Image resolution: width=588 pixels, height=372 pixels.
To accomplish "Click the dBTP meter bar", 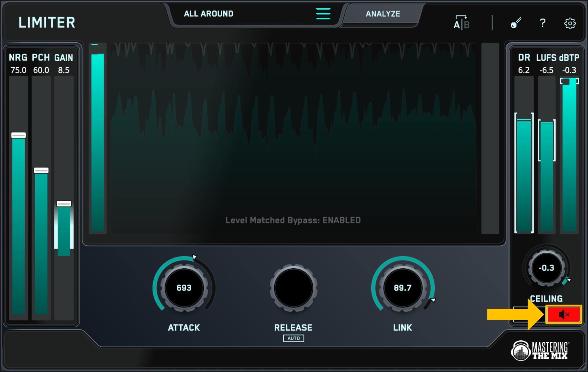I will pyautogui.click(x=569, y=155).
